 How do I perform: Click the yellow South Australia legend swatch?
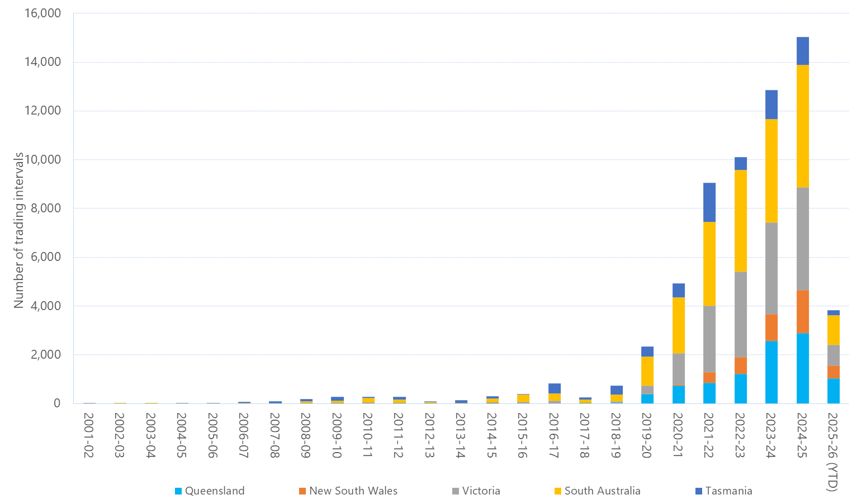pos(557,491)
